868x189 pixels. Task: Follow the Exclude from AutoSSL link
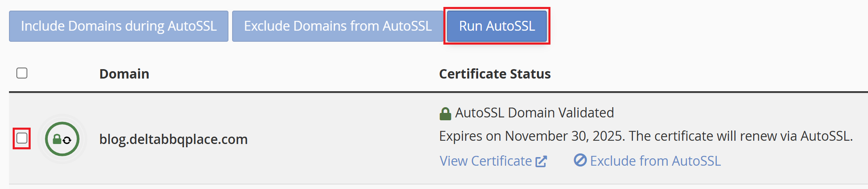point(655,161)
